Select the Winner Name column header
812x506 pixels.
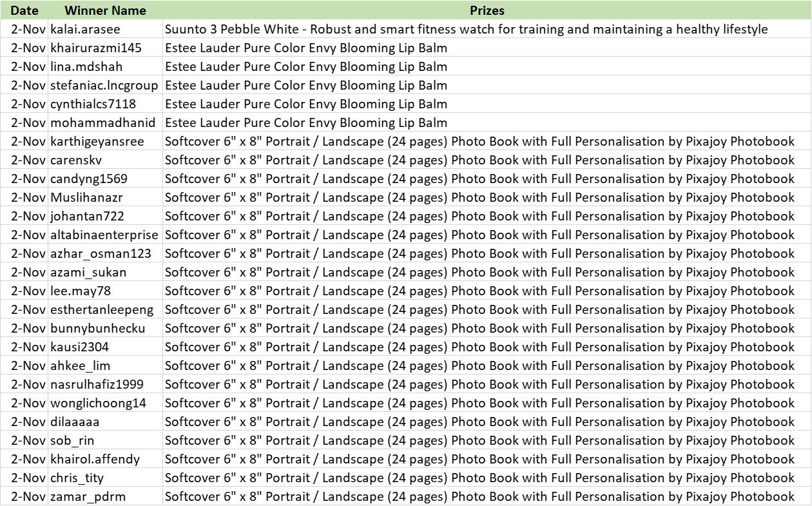point(105,10)
